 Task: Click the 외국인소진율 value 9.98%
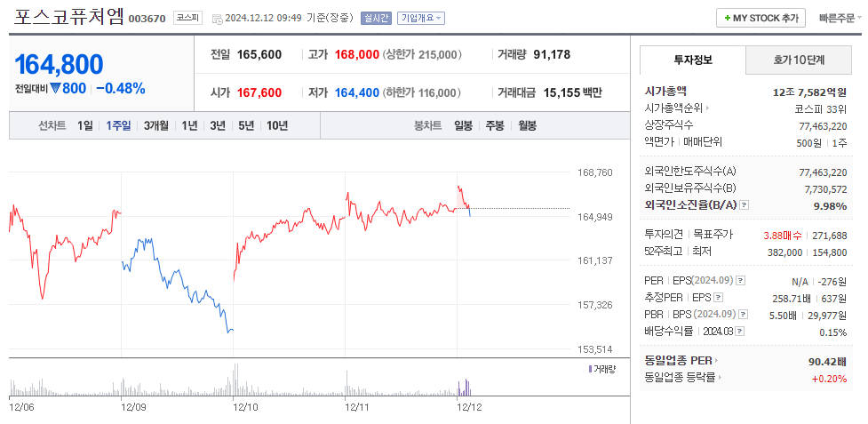point(830,206)
